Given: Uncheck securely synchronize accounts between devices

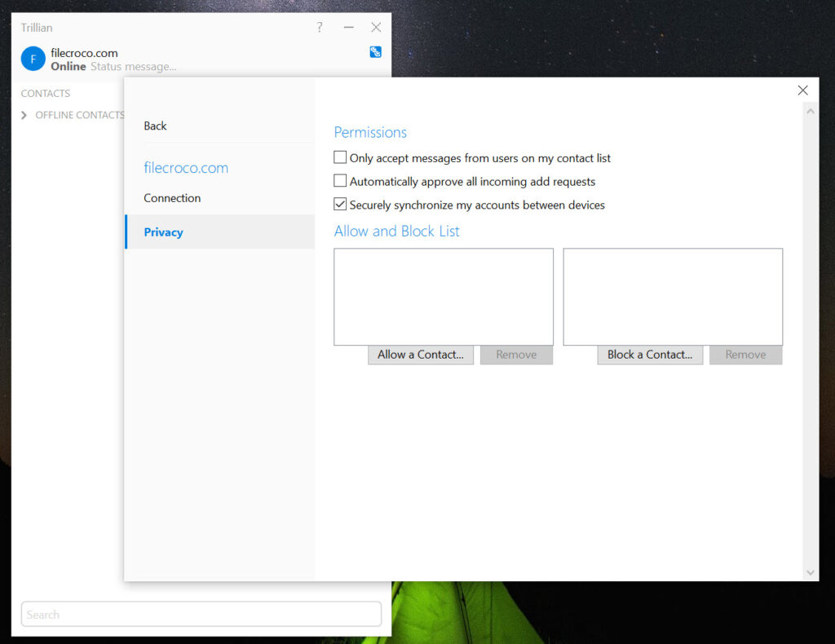Looking at the screenshot, I should [340, 205].
